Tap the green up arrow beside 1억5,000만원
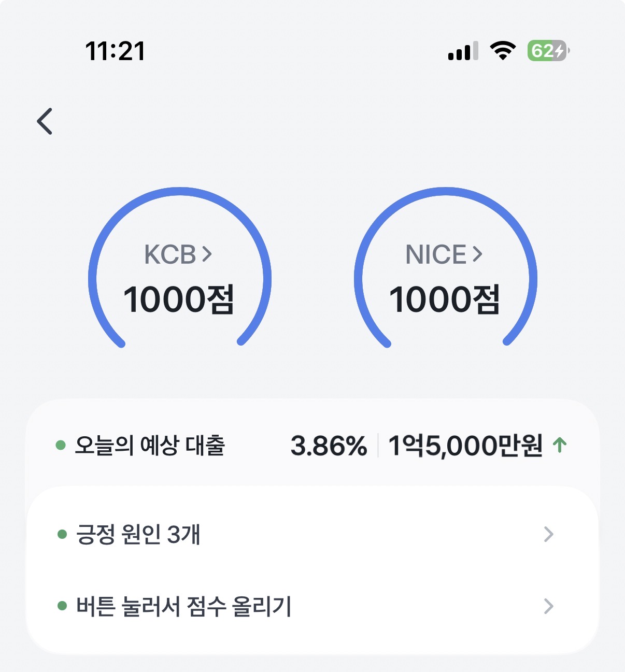625x672 pixels. point(560,445)
